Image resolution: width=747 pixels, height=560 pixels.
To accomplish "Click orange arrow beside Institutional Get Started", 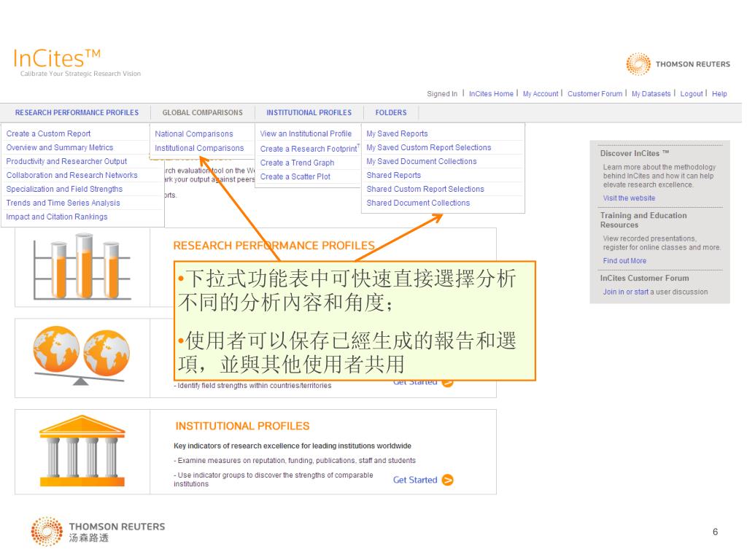I will pos(448,480).
